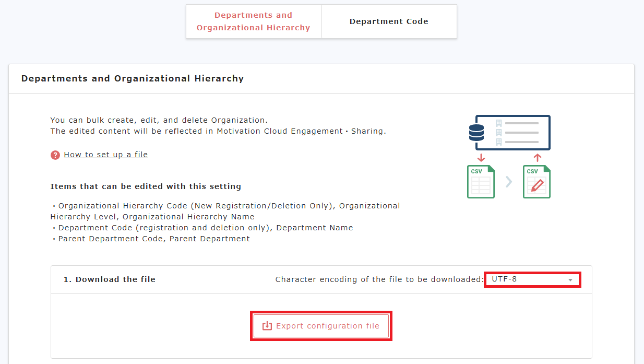Click the '1. Download the file' section header

pos(110,279)
